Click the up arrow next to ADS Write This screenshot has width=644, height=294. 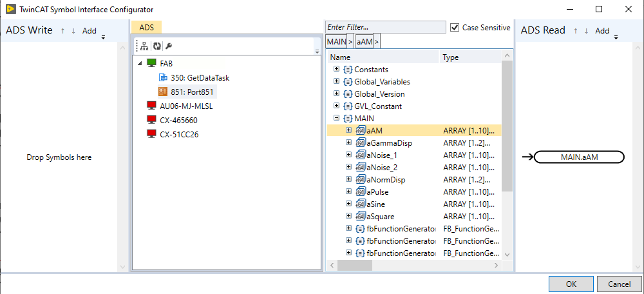coord(62,30)
